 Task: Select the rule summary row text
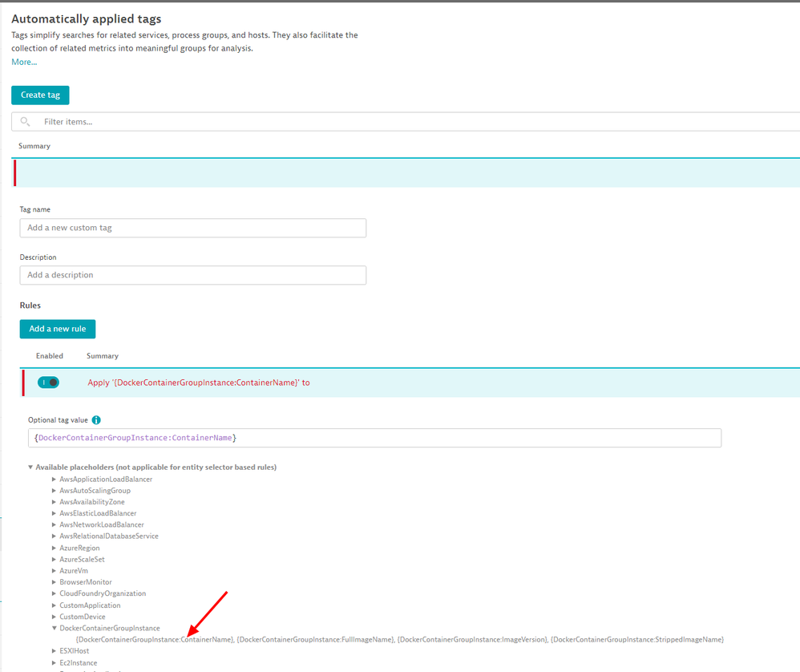(199, 383)
